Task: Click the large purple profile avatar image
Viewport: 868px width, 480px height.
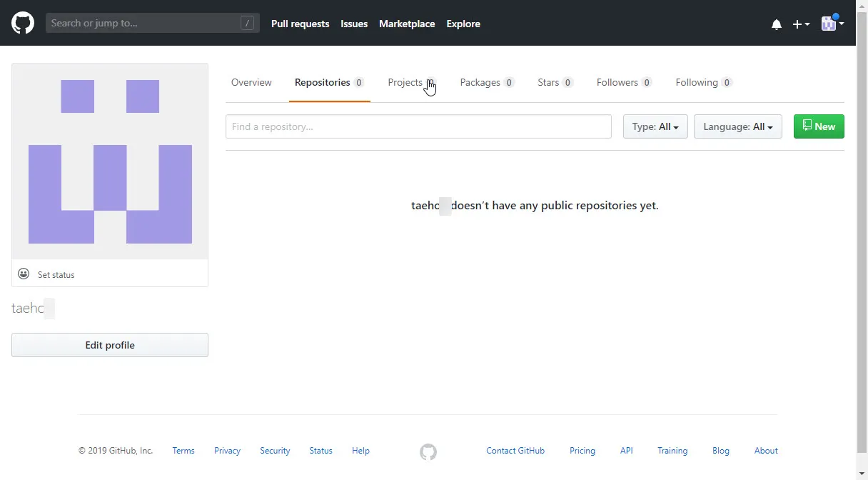Action: pos(110,161)
